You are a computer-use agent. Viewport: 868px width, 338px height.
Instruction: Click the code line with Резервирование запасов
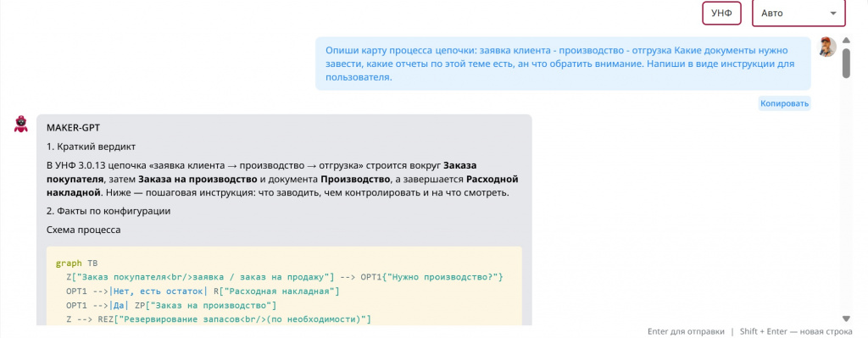[x=218, y=319]
